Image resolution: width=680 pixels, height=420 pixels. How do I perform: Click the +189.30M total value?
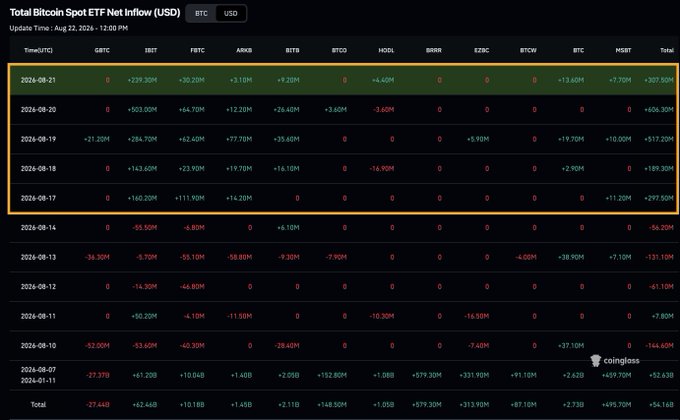pyautogui.click(x=659, y=169)
